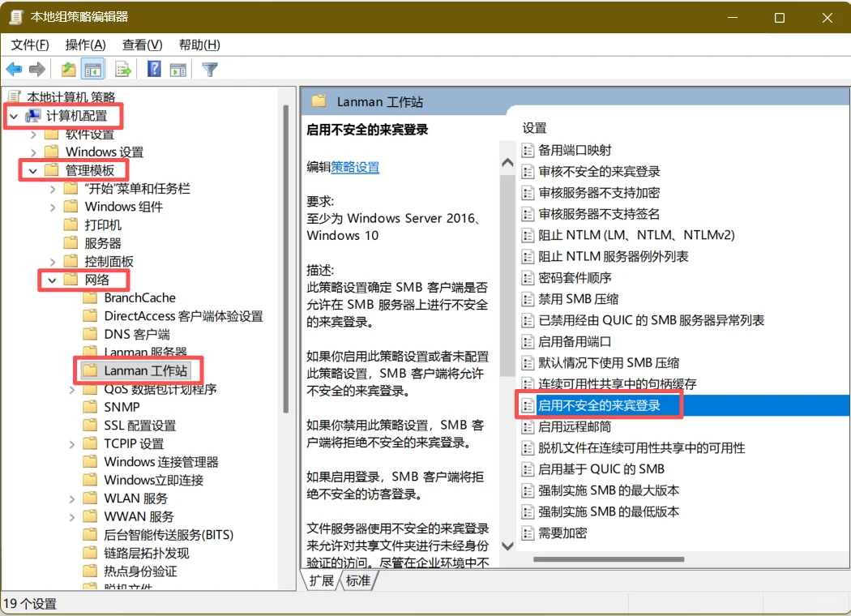Screen dimensions: 851x616
Task: Collapse the 管理模板 tree node
Action: [32, 169]
